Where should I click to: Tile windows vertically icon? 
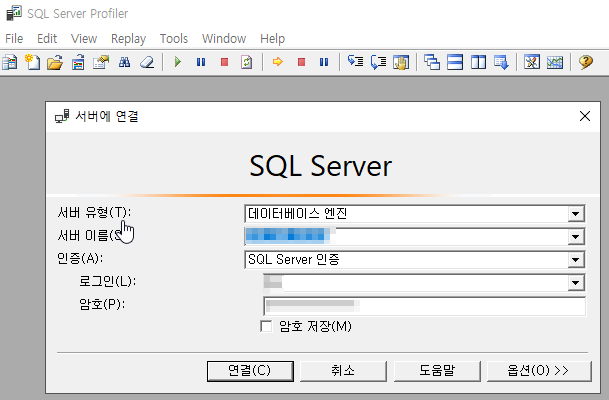tap(478, 62)
